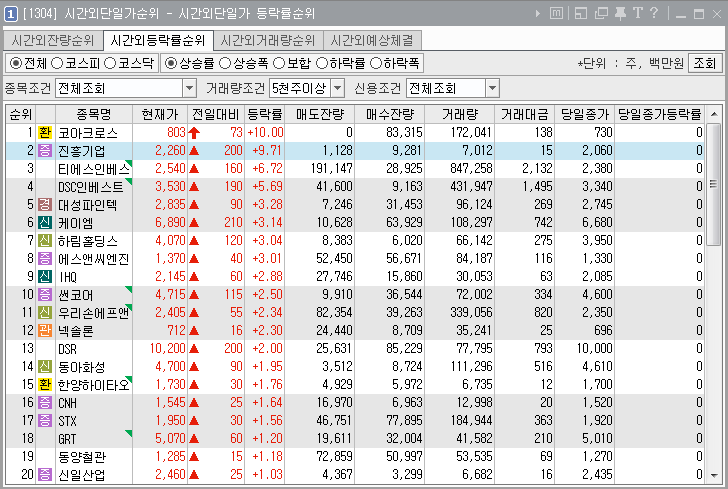
Task: Click the DSC인베스트 stock name
Action: click(x=91, y=187)
